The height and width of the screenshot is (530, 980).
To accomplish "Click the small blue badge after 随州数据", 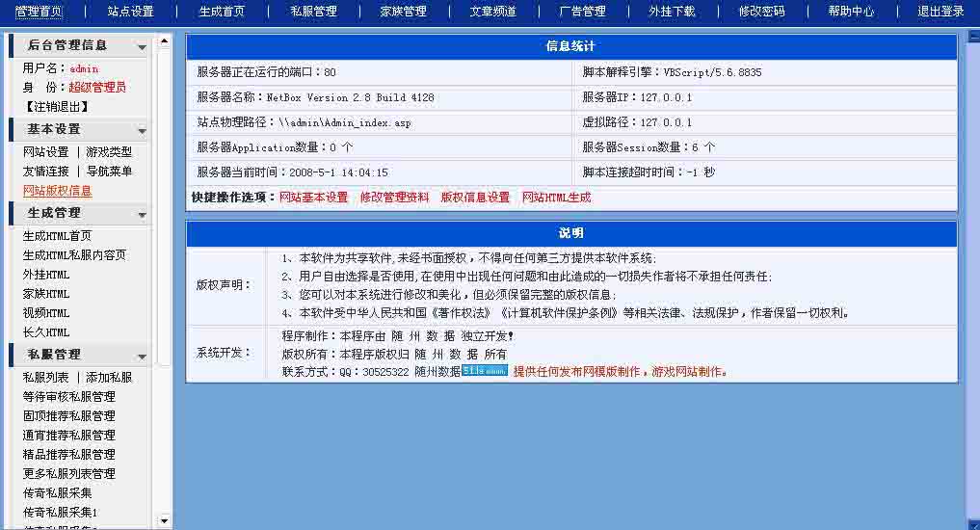I will 485,371.
